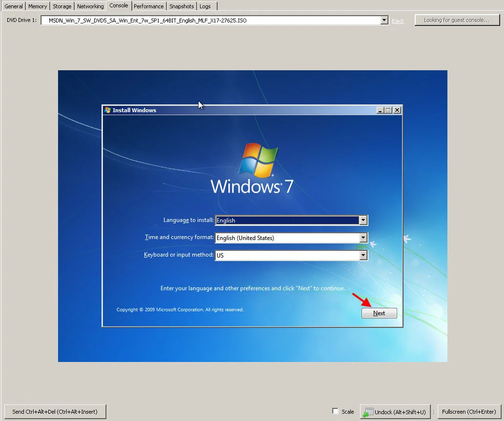Toggle the Scale checkbox
This screenshot has width=504, height=421.
335,411
